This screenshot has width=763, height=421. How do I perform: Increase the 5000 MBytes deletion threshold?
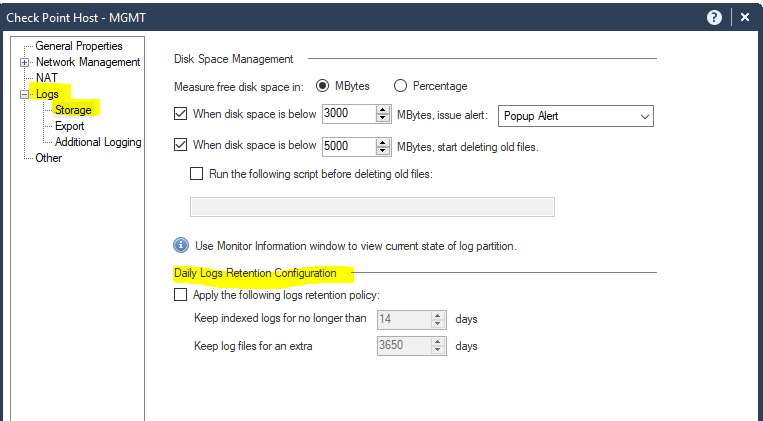(x=383, y=142)
